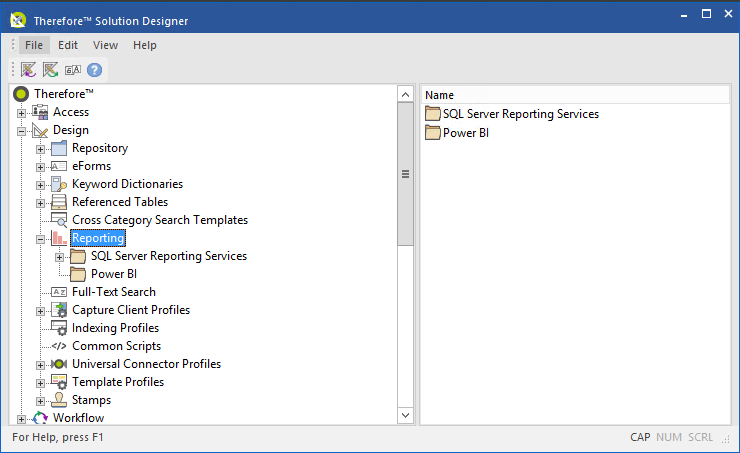Open the Edit menu
740x453 pixels.
tap(68, 45)
